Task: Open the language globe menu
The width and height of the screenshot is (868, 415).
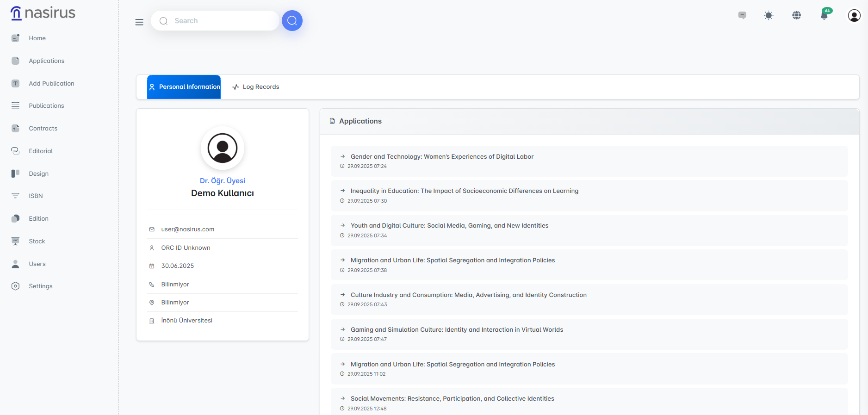Action: coord(796,16)
